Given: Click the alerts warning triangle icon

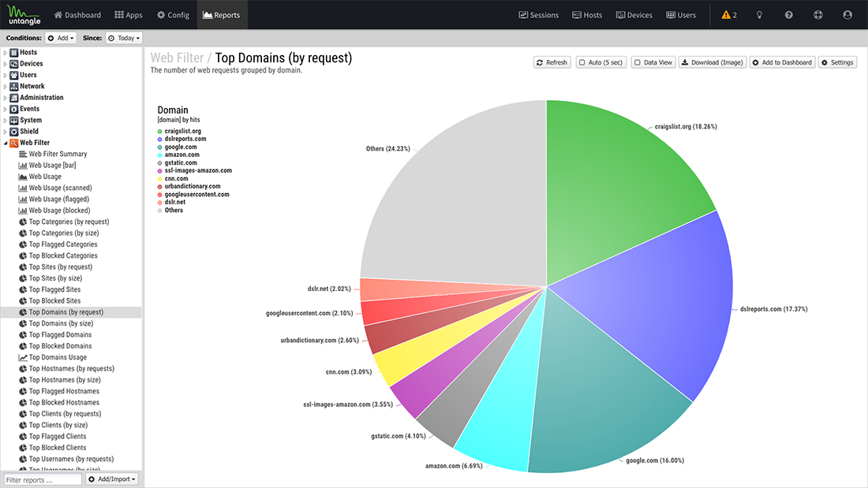Looking at the screenshot, I should coord(726,15).
